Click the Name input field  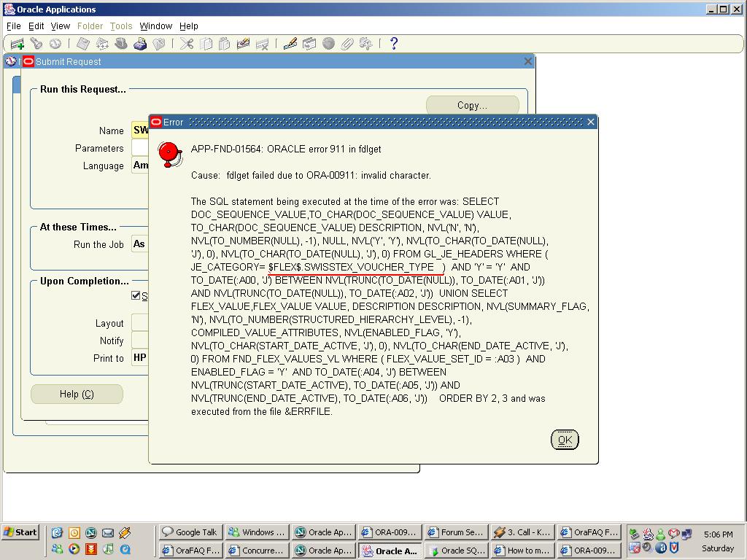pyautogui.click(x=140, y=130)
